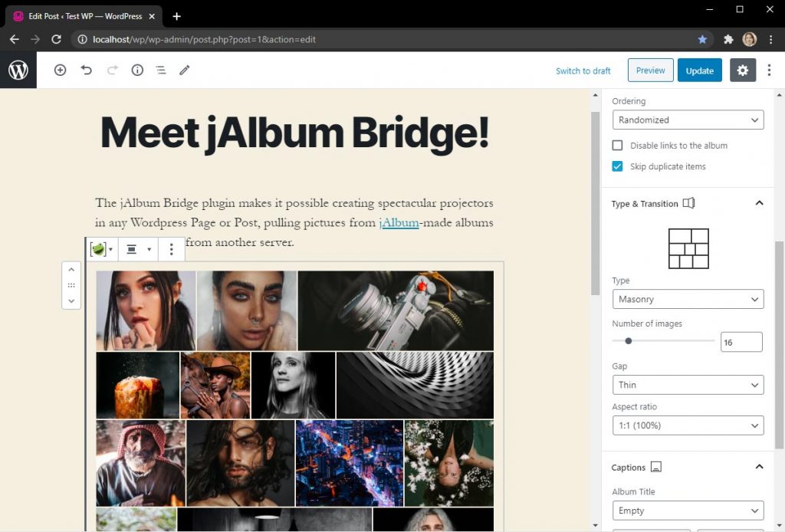Click the Update button
The width and height of the screenshot is (785, 532).
[x=699, y=70]
